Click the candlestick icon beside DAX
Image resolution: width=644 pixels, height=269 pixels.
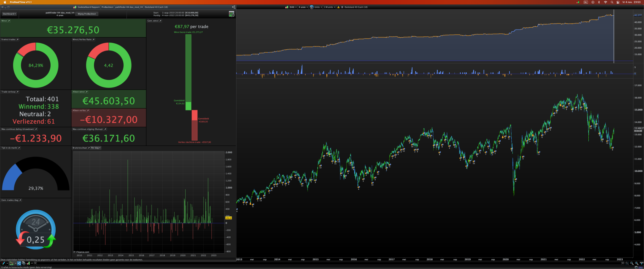coord(287,7)
